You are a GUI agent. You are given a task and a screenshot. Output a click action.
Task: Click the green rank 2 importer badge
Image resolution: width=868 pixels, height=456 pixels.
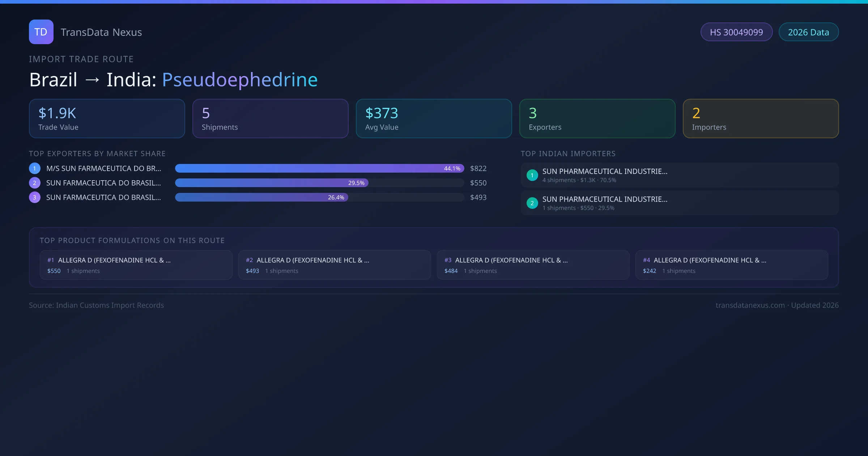coord(532,203)
